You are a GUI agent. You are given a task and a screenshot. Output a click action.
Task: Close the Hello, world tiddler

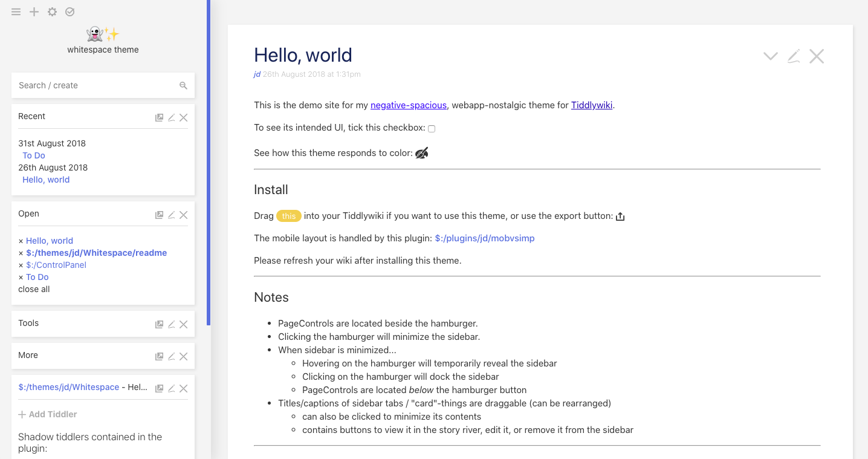pyautogui.click(x=817, y=56)
